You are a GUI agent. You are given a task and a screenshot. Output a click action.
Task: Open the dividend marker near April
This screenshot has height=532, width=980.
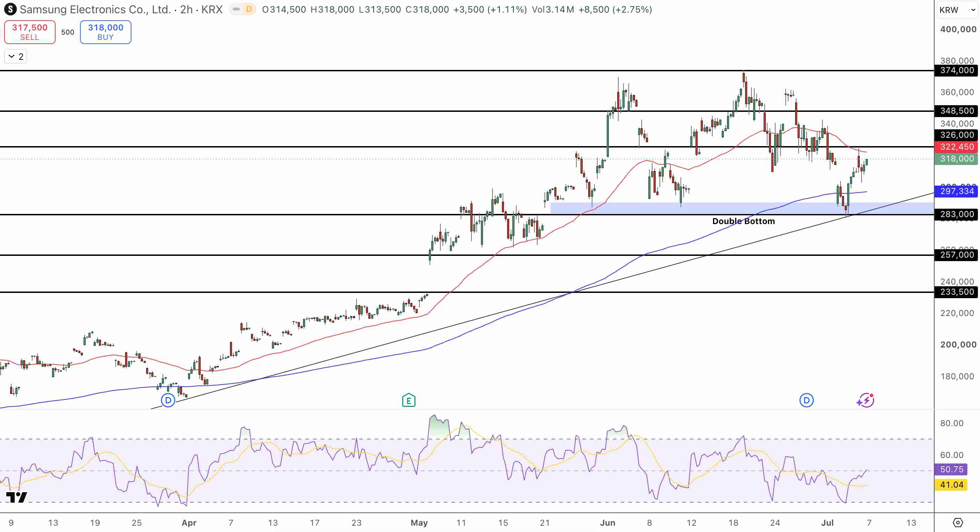[168, 400]
